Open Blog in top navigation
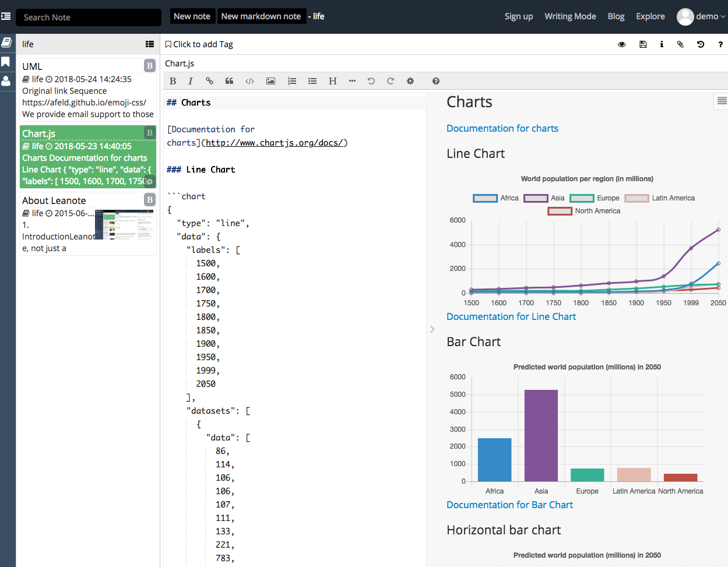 point(616,16)
